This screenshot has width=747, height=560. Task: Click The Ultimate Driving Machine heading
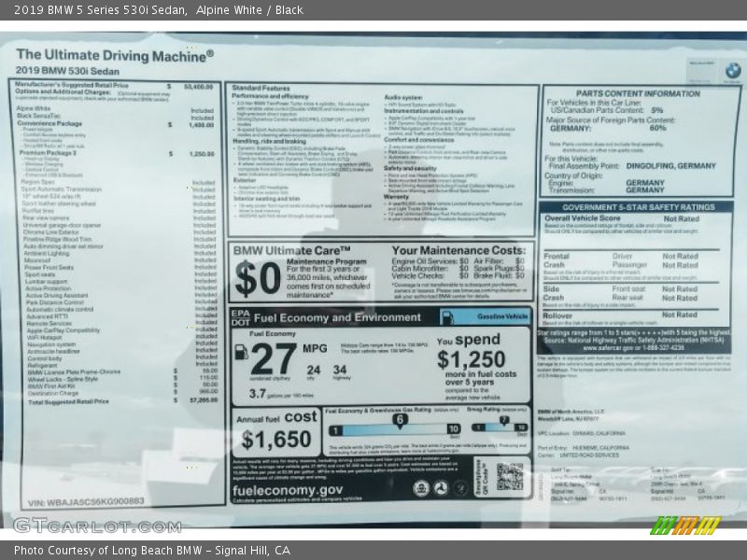tap(115, 55)
